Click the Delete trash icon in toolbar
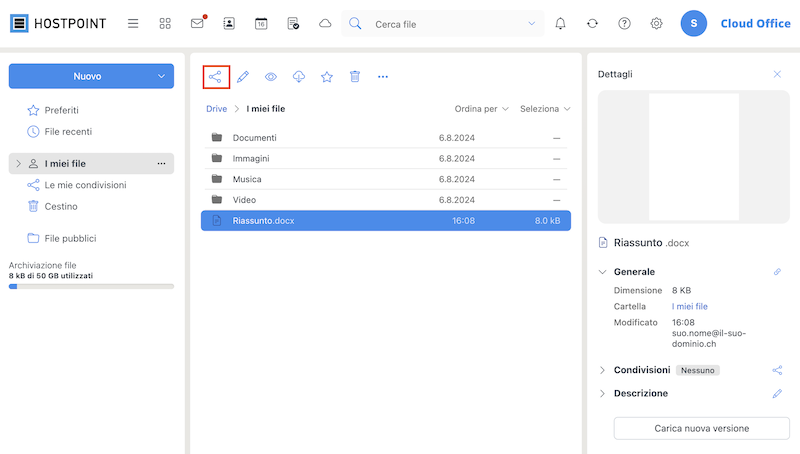Screen dimensions: 800x454 coord(355,77)
